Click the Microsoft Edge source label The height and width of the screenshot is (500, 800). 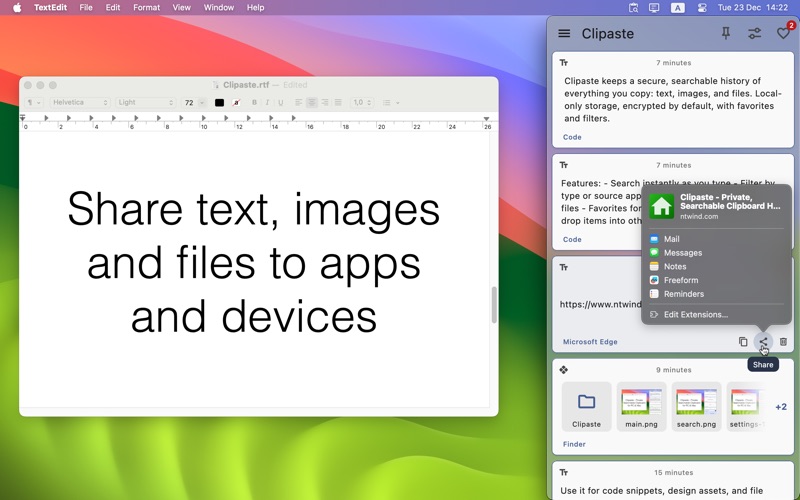point(590,342)
